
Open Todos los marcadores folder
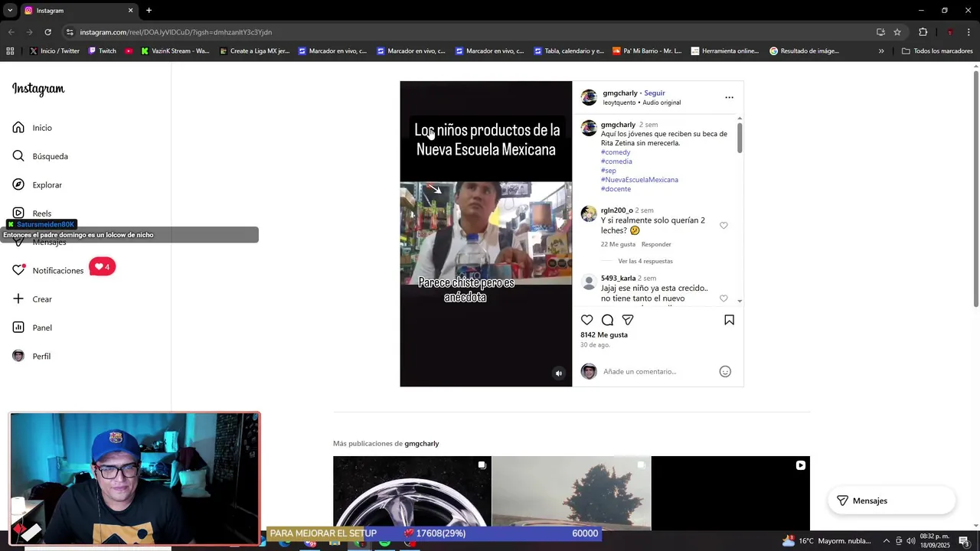937,51
